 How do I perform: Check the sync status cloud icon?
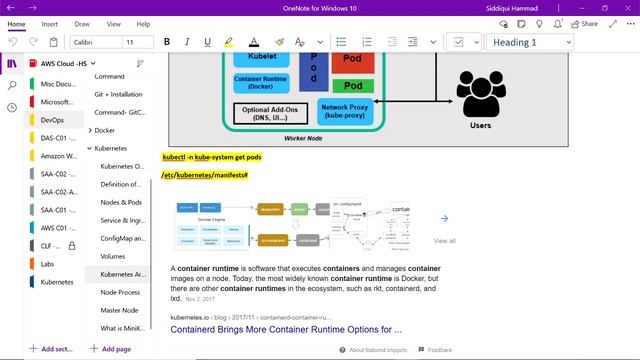tap(504, 24)
